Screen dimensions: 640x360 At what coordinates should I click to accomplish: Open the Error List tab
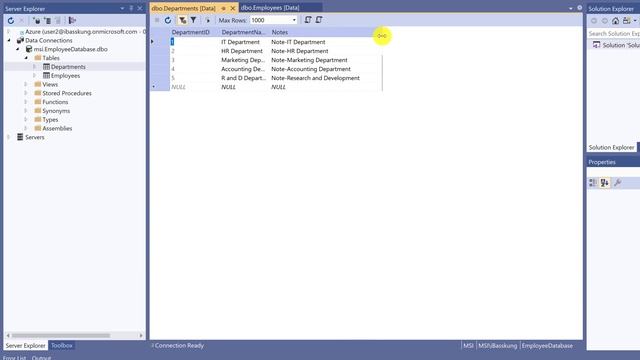(x=14, y=358)
